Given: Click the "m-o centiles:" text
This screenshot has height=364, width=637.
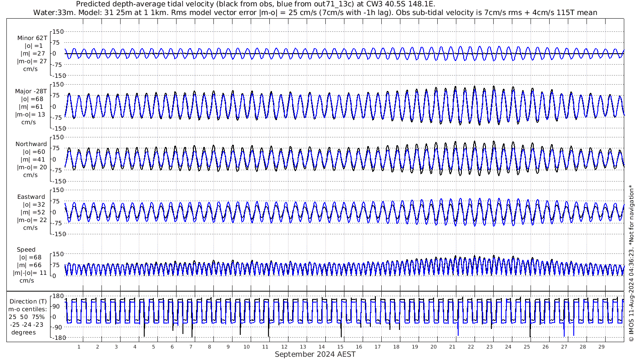Looking at the screenshot, I should tap(28, 309).
